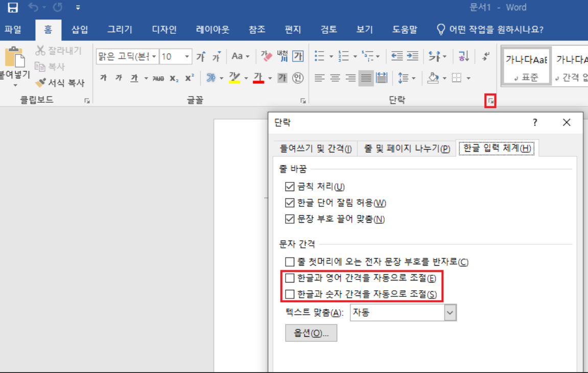Click the character border icon
Viewport: 588px width, 373px height.
[x=298, y=56]
